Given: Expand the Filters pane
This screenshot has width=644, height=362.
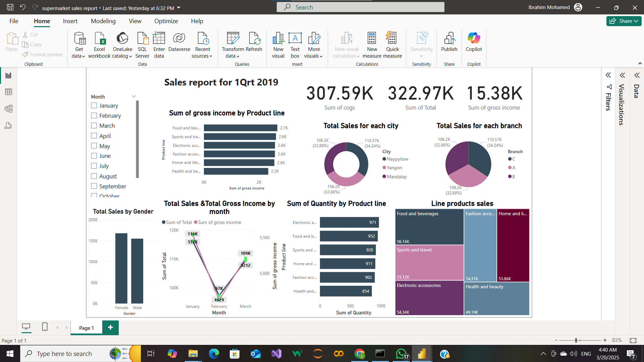Looking at the screenshot, I should click(608, 75).
